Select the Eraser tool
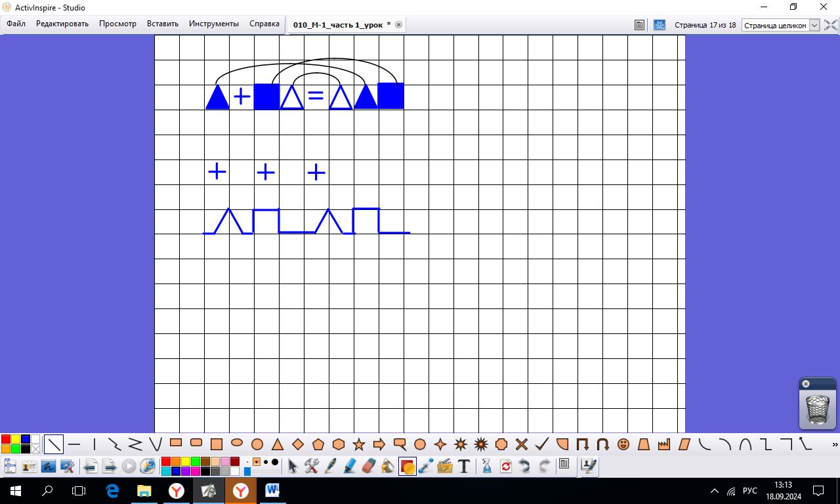Screen dimensions: 840x504 [369, 466]
